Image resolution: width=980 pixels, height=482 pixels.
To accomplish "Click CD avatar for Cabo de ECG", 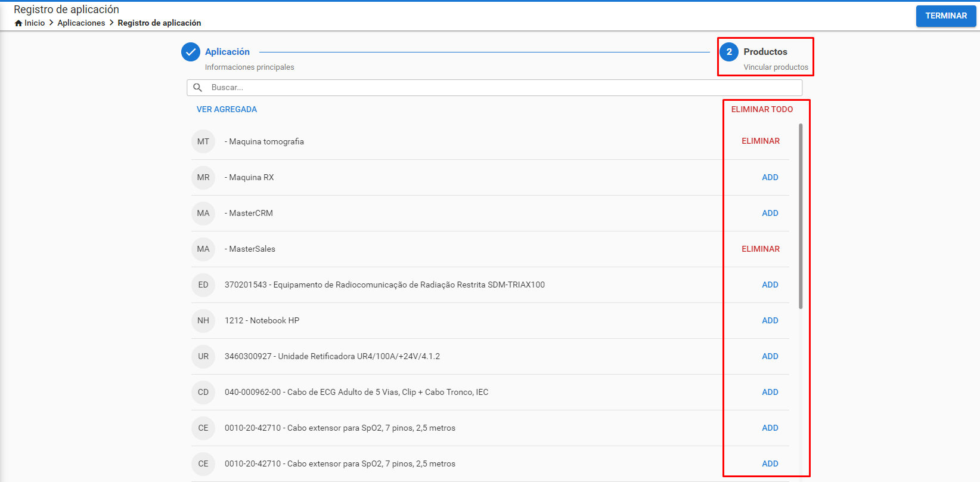I will tap(203, 392).
